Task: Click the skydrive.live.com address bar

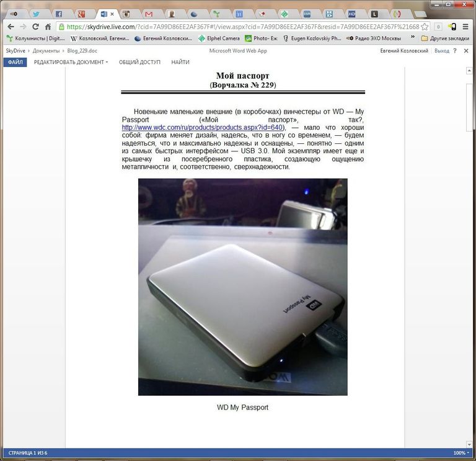Action: pyautogui.click(x=243, y=27)
